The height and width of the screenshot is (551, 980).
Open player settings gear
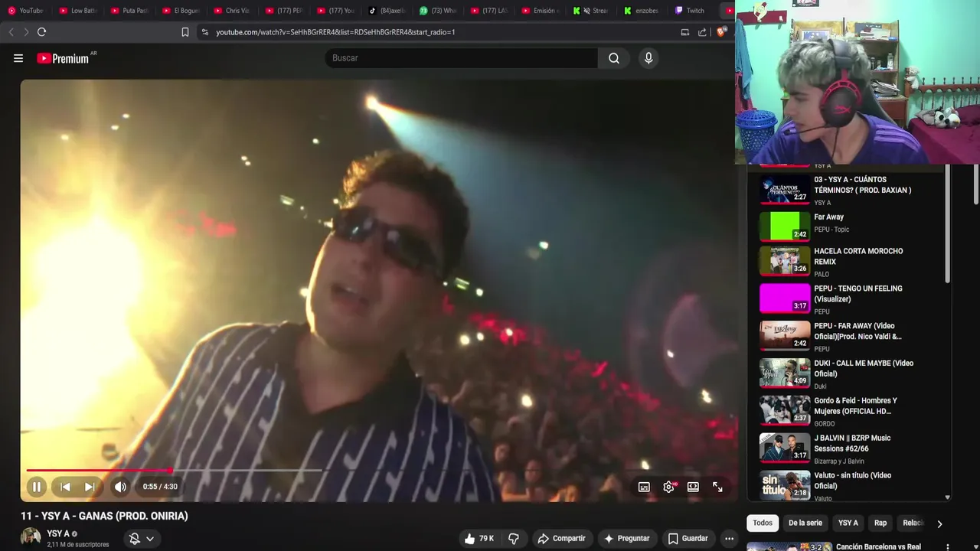click(669, 487)
